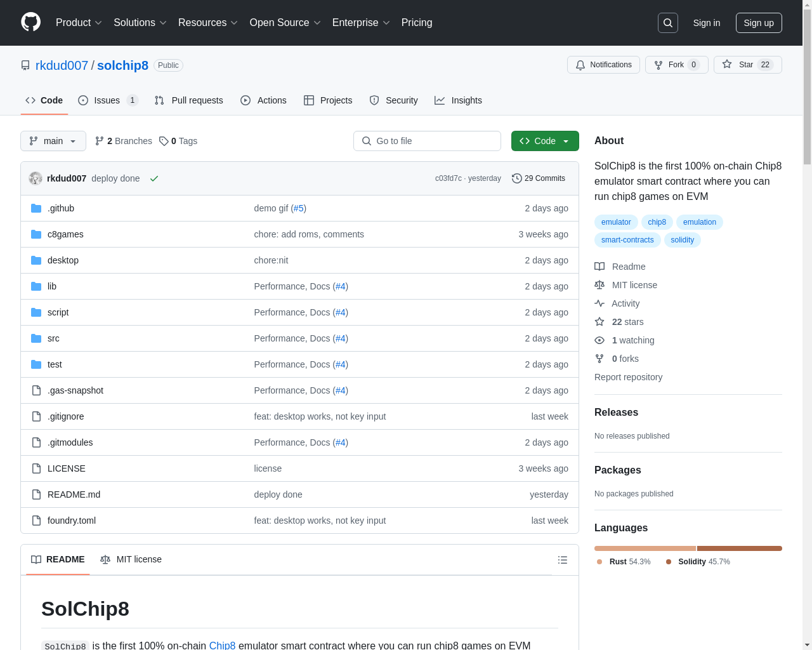Open 0 Tags link
Screen dimensions: 812x650
pos(178,141)
